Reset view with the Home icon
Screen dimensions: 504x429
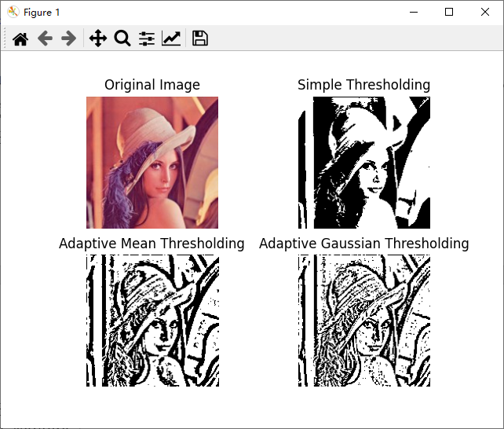20,39
